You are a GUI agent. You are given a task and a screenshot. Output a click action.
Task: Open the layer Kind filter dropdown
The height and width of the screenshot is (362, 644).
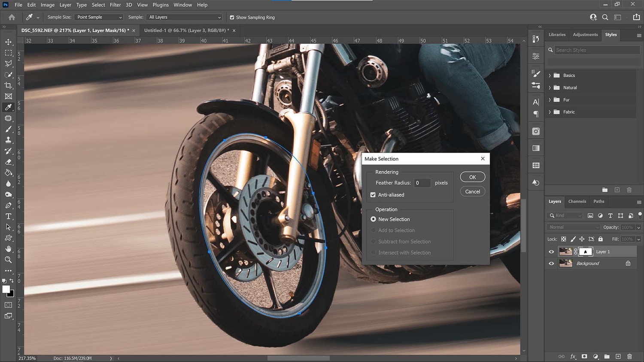[565, 215]
